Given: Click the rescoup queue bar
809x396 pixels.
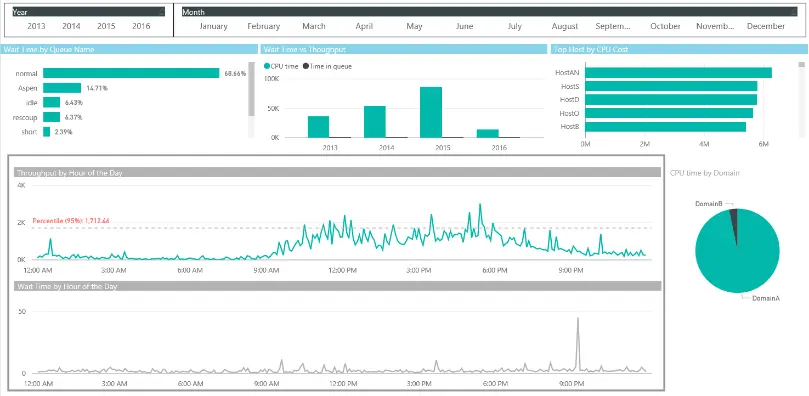Looking at the screenshot, I should 52,117.
